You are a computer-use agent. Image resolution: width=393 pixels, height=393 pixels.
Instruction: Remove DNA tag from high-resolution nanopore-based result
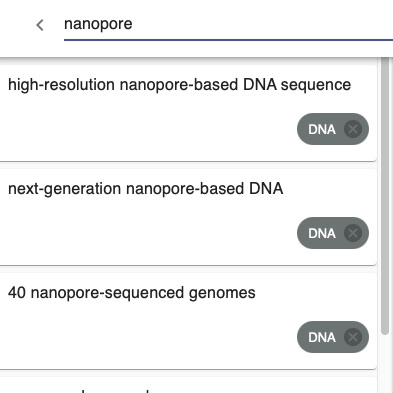pyautogui.click(x=353, y=129)
